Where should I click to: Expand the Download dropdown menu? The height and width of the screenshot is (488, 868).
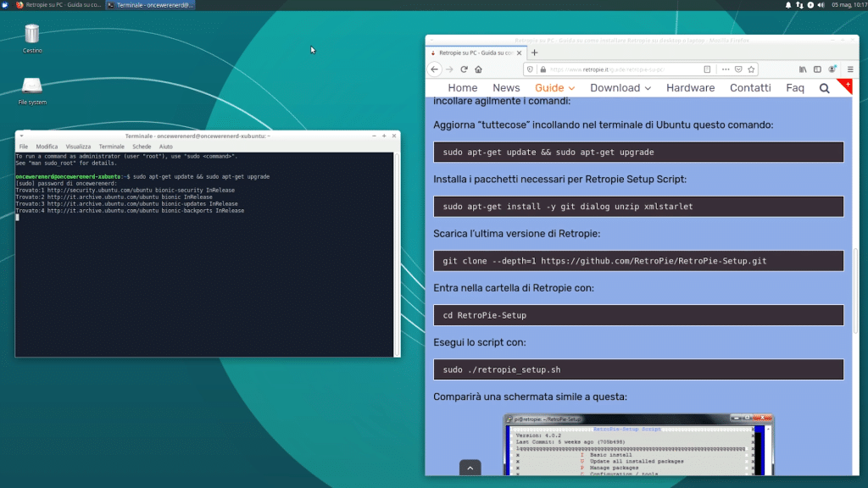point(620,88)
